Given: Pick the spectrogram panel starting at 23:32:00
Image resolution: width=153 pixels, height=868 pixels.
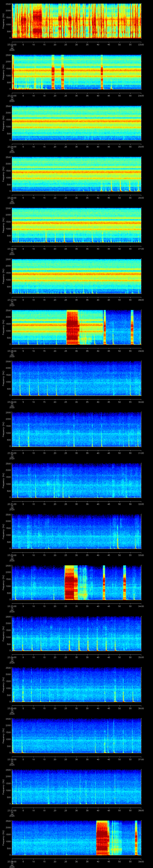Looking at the screenshot, I should 77,531.
